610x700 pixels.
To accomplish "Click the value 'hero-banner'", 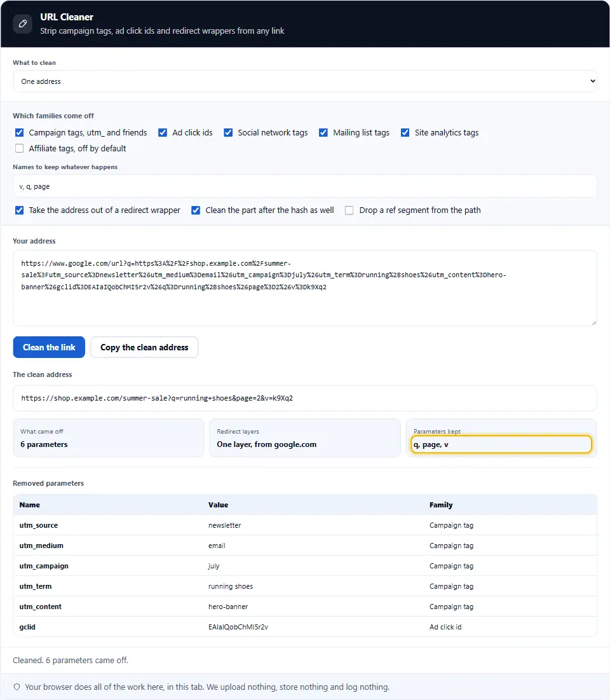I will pos(228,607).
